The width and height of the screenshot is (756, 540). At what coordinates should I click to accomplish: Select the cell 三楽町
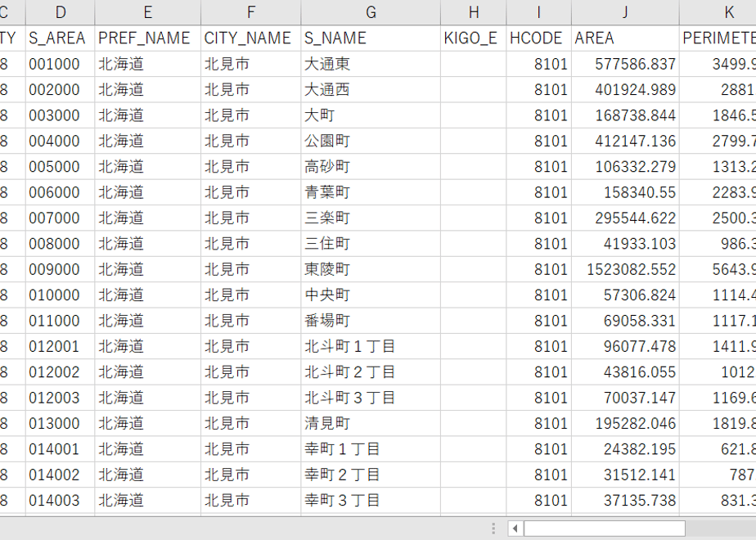(371, 218)
